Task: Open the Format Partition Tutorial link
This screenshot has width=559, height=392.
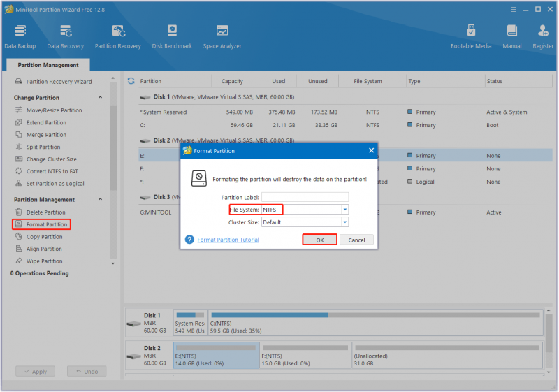Action: [x=228, y=240]
